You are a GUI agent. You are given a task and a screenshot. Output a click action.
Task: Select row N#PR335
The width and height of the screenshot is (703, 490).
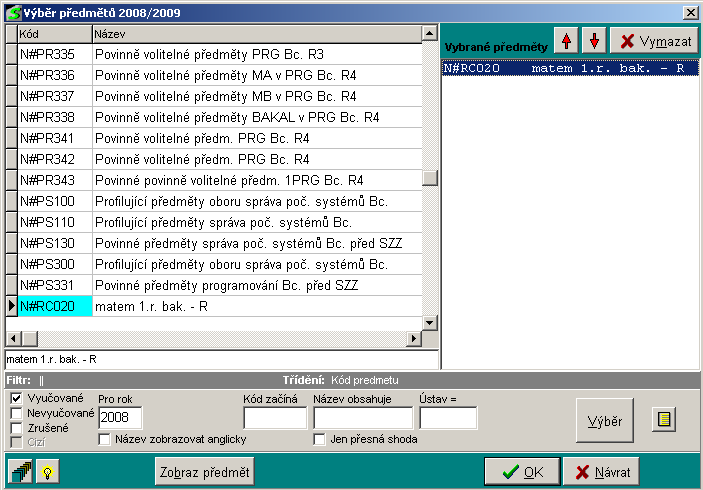[x=214, y=54]
